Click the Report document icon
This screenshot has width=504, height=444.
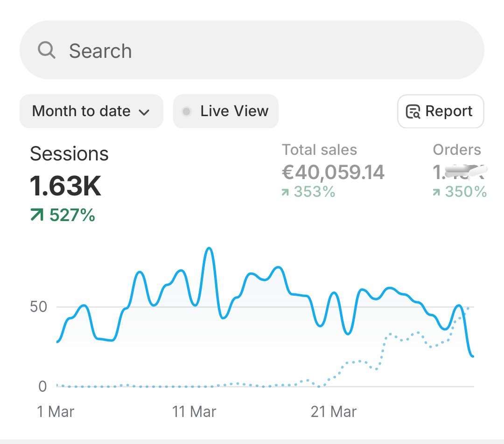pyautogui.click(x=413, y=111)
